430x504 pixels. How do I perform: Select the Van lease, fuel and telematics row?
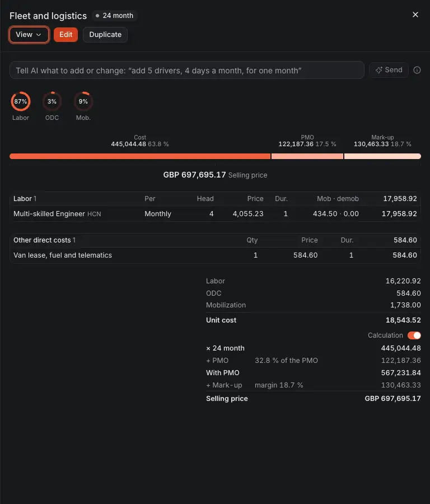click(x=215, y=255)
